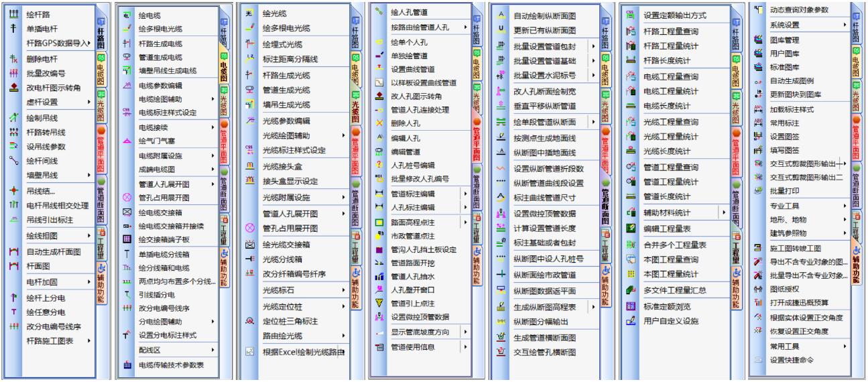
Task: Click 光缆工程量查询 entry
Action: (x=672, y=122)
